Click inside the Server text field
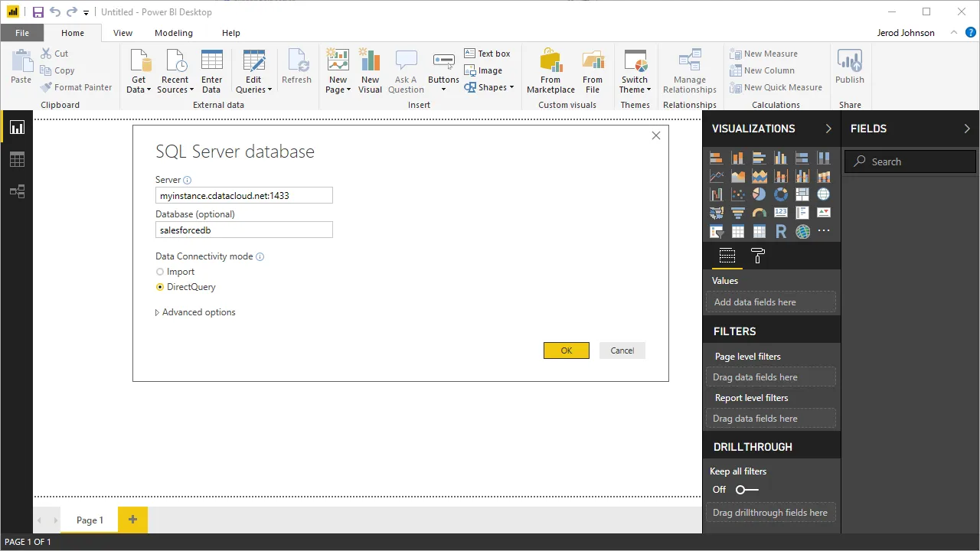 [x=243, y=195]
